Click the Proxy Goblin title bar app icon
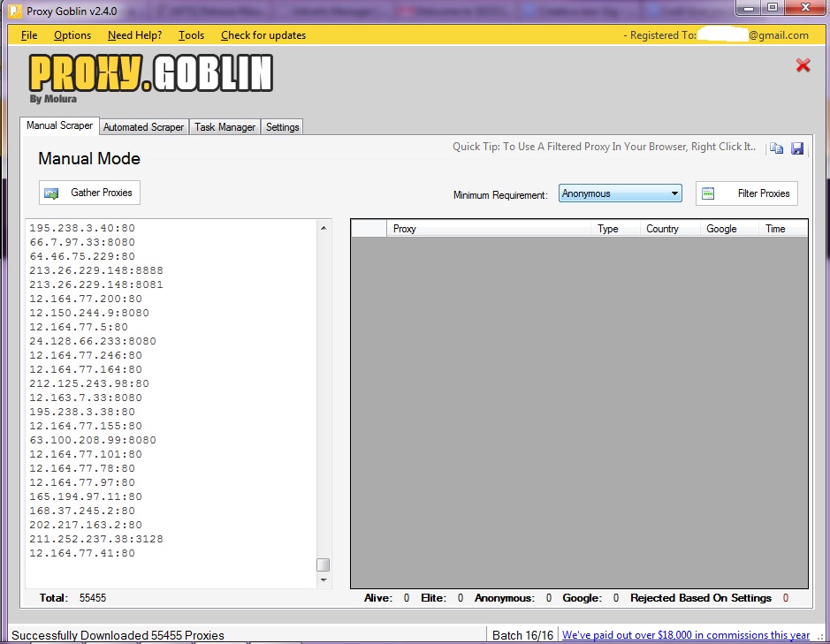The width and height of the screenshot is (830, 644). pos(15,11)
